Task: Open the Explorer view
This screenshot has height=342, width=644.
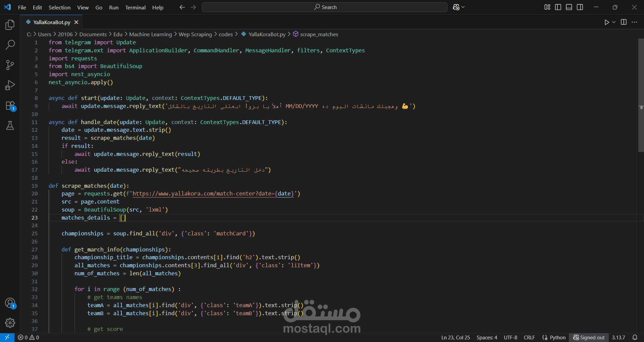Action: [10, 24]
